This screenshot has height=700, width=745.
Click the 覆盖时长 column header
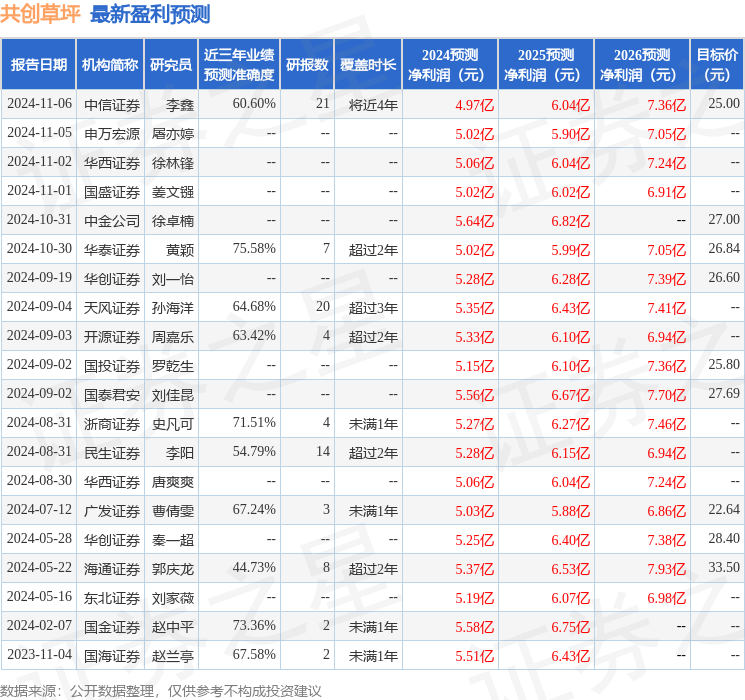[368, 65]
